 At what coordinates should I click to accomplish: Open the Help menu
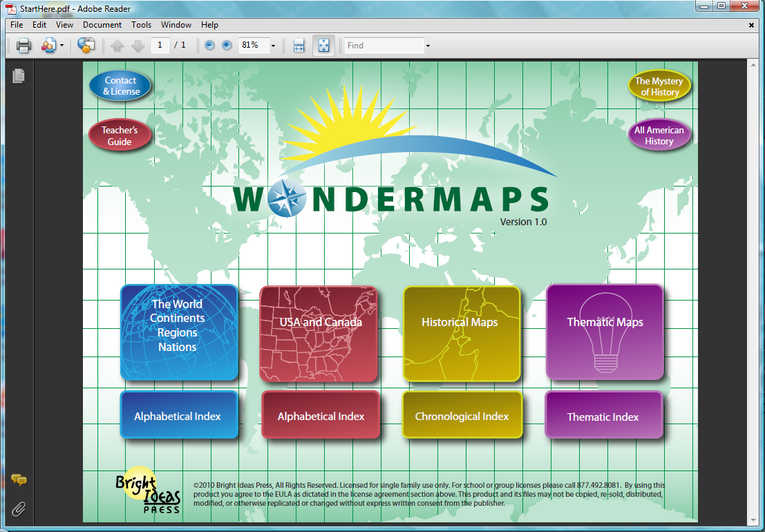click(210, 25)
